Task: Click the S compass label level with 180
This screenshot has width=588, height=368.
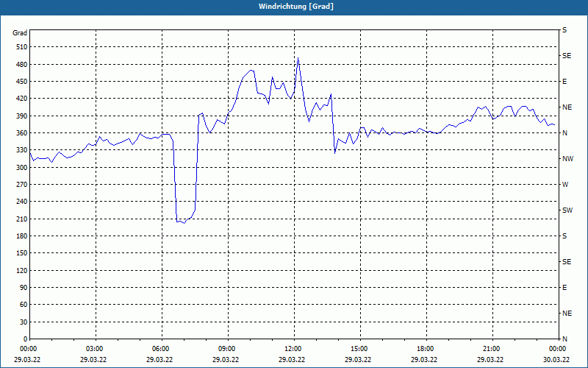Action: tap(564, 236)
